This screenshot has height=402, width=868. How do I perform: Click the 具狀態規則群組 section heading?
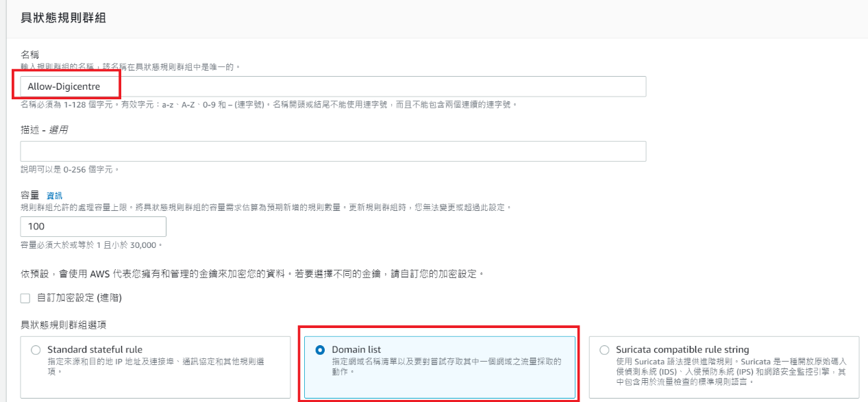(x=63, y=18)
